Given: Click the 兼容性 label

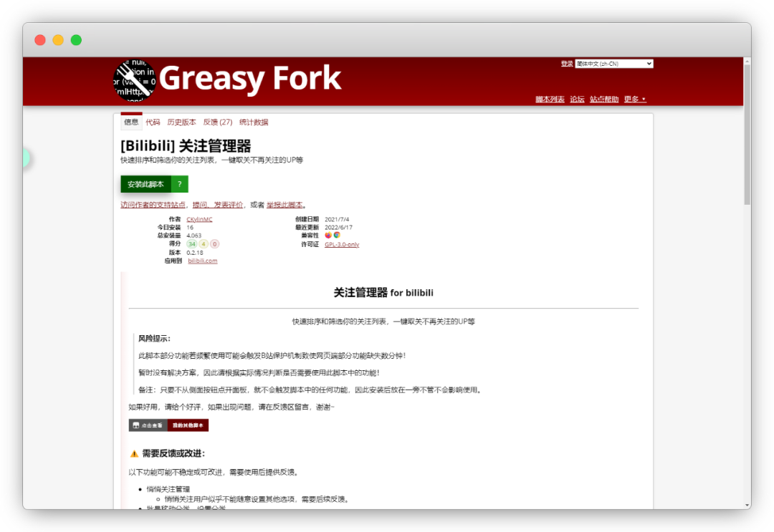Looking at the screenshot, I should pyautogui.click(x=310, y=236).
